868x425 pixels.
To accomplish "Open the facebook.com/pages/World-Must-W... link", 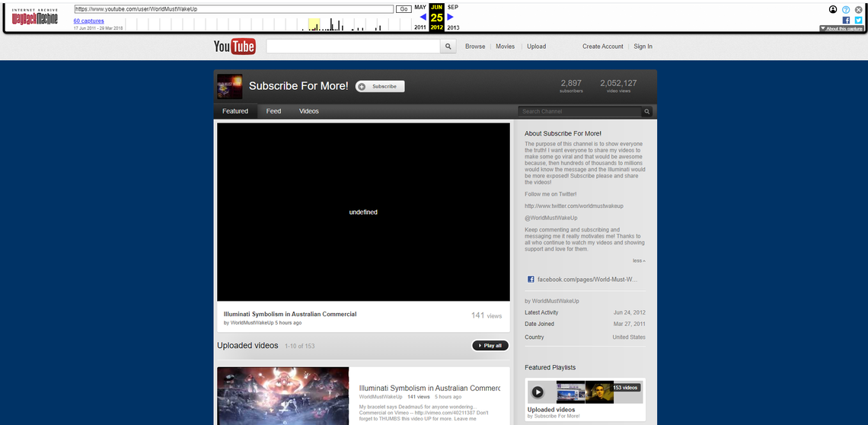I will coord(588,280).
